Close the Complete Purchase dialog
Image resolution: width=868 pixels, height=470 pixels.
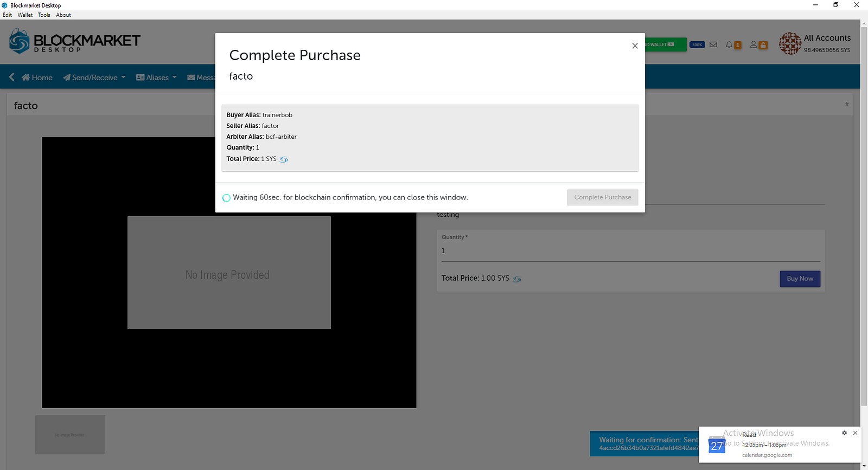point(635,46)
